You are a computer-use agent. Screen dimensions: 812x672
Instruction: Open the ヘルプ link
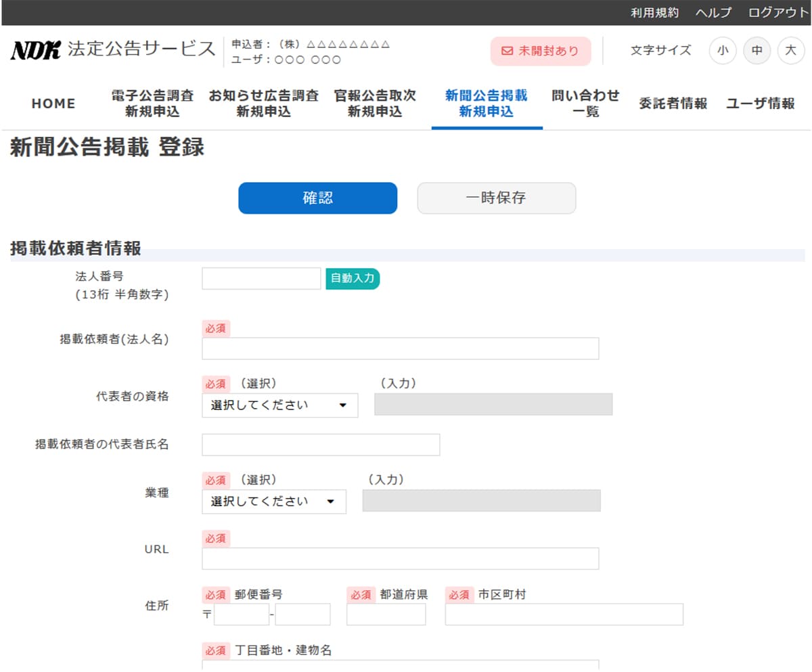tap(713, 13)
